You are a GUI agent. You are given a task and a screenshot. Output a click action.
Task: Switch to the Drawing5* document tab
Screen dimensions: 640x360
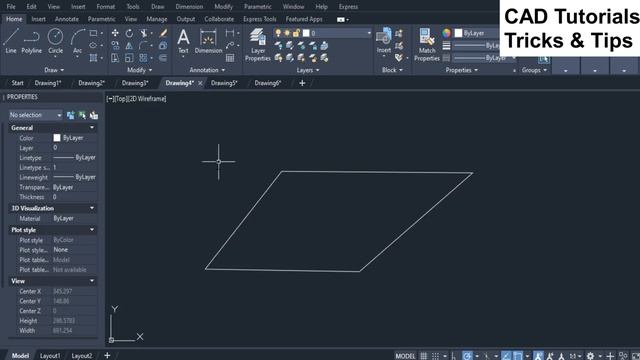coord(224,83)
